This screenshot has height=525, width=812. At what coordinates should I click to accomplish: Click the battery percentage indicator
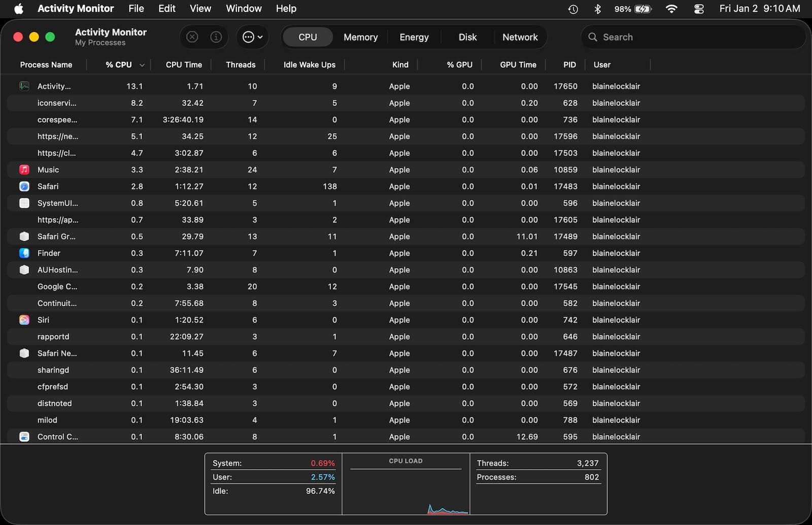tap(622, 9)
